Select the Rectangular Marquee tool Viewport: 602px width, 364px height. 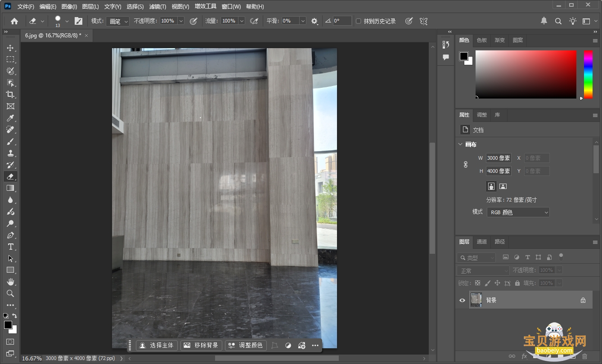pyautogui.click(x=10, y=59)
